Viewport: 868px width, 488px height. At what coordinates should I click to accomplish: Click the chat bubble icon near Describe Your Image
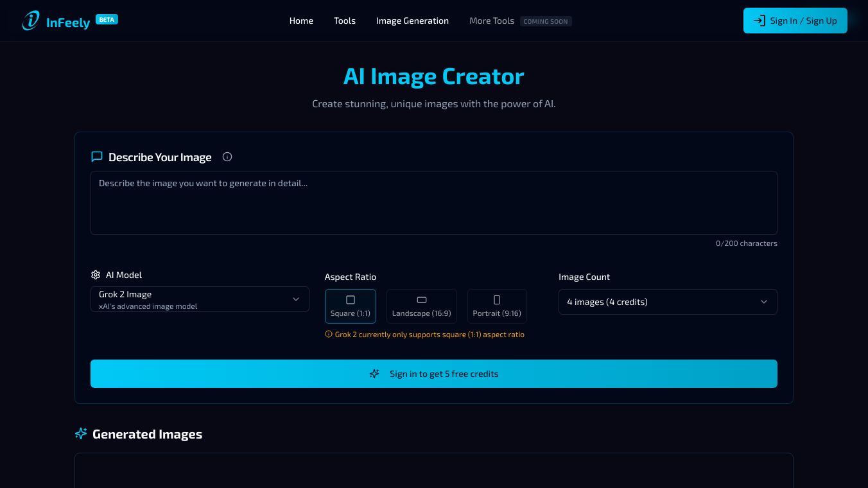97,157
